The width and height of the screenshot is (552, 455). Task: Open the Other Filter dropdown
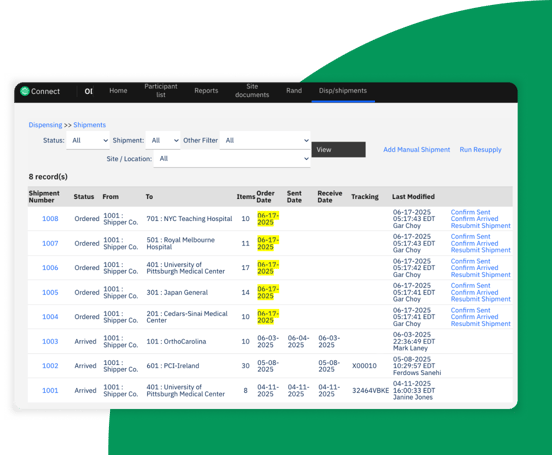265,141
